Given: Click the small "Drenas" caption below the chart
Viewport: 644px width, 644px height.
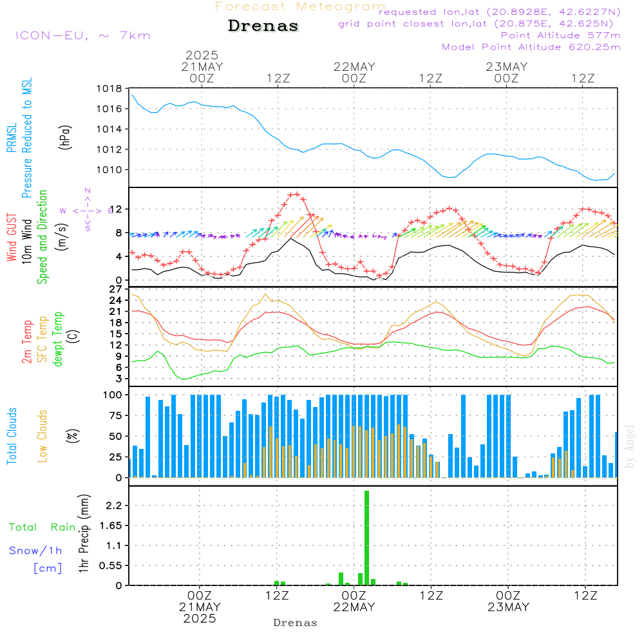Looking at the screenshot, I should click(296, 623).
